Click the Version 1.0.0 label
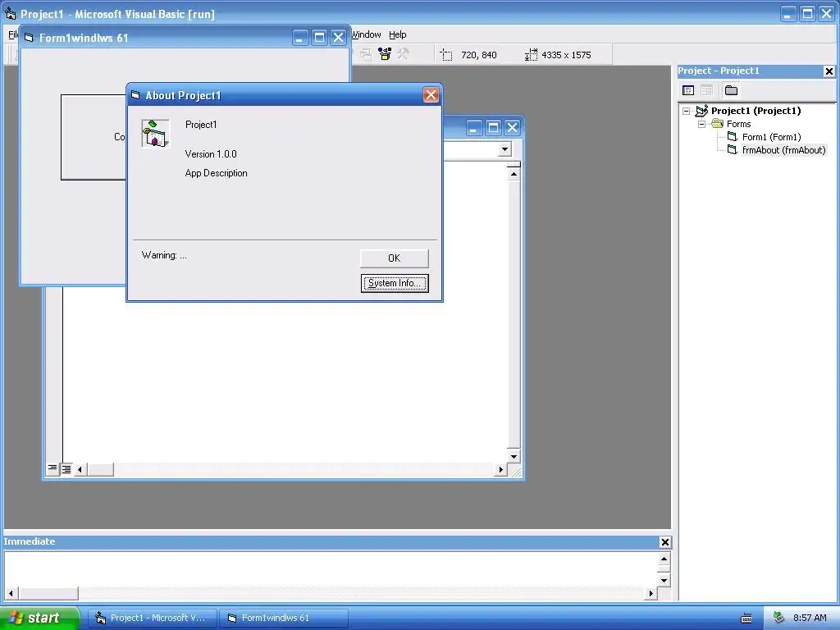Viewport: 840px width, 630px height. tap(211, 153)
